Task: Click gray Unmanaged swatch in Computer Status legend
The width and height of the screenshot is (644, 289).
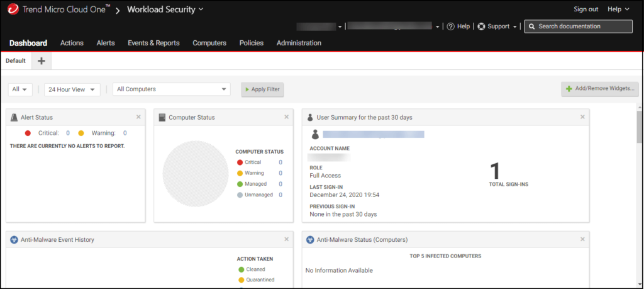Action: tap(240, 195)
